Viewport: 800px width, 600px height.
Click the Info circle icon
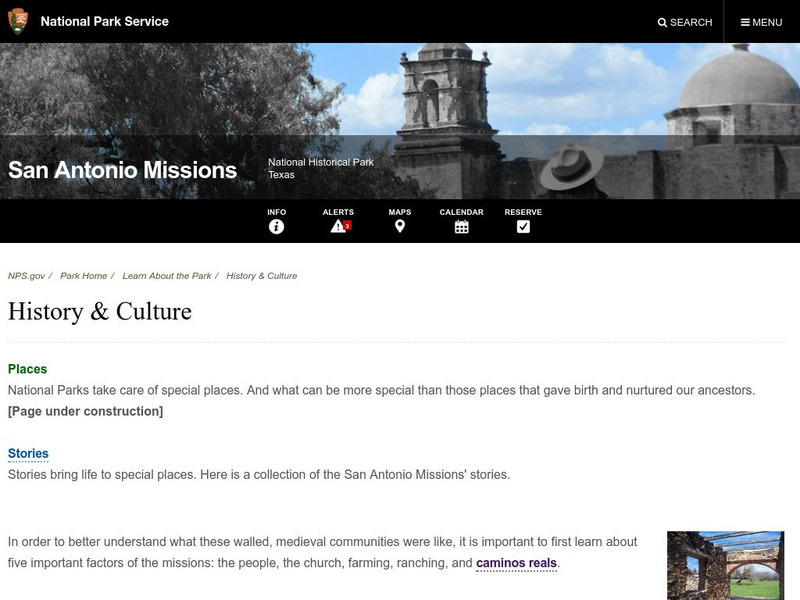[x=277, y=227]
